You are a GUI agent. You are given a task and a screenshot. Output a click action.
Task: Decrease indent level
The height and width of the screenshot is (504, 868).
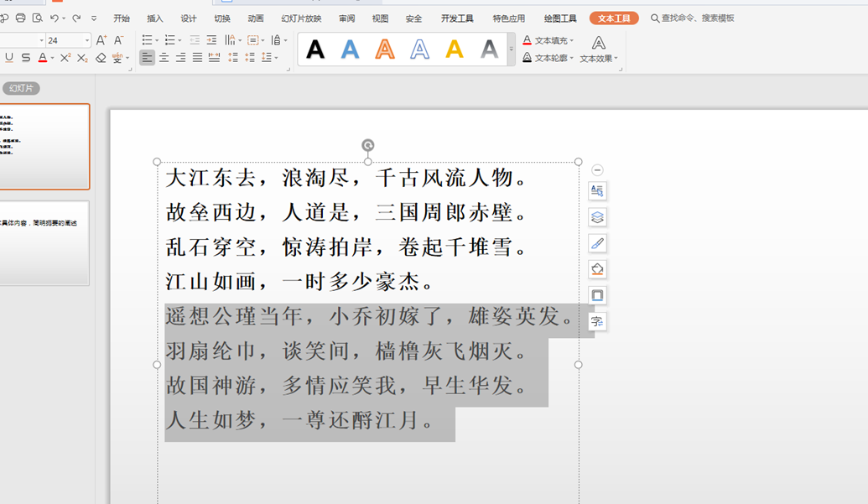[x=195, y=39]
